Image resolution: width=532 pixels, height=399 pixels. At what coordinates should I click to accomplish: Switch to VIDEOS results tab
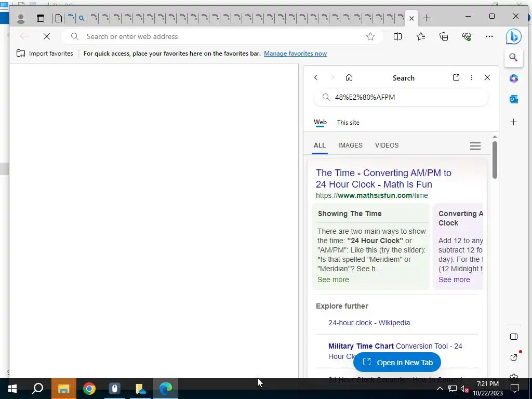(387, 145)
